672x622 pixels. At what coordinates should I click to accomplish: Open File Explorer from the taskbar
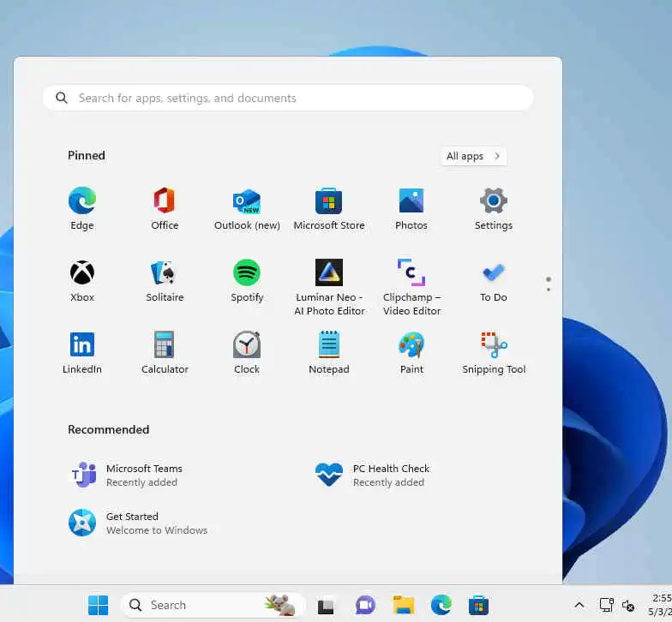(x=403, y=605)
